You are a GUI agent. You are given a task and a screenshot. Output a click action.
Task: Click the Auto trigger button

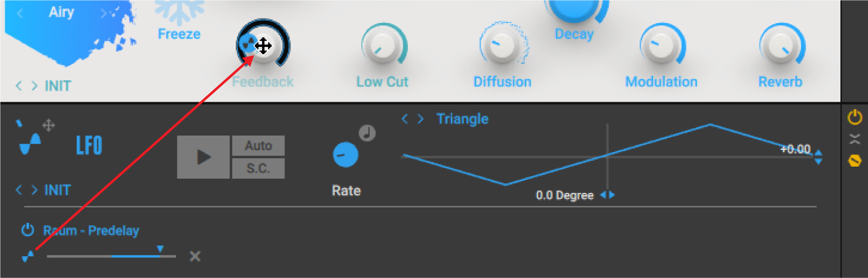(x=258, y=146)
